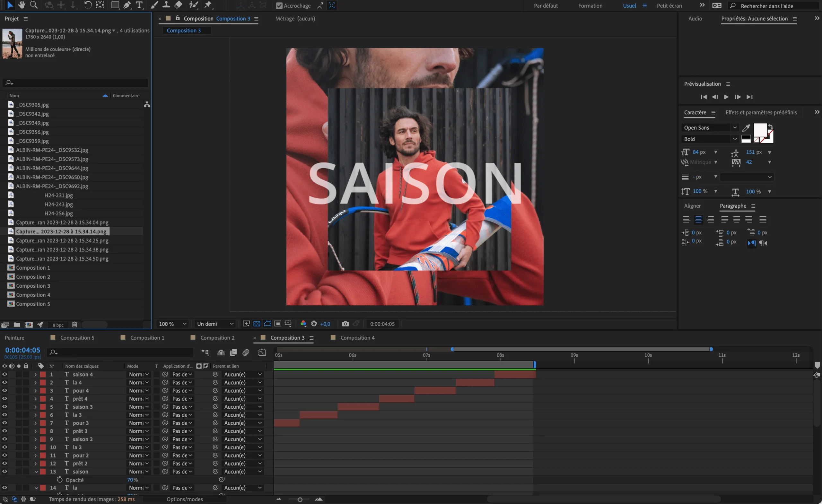Toggle the Accrochage checkbox
822x504 pixels.
coord(279,6)
